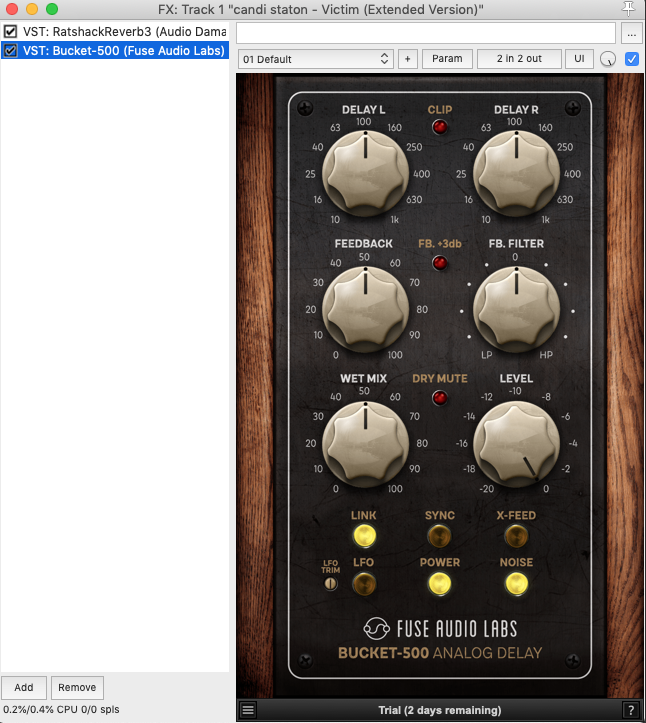The height and width of the screenshot is (723, 646).
Task: Disable Bucket-500 checkbox in FX list
Action: (x=10, y=50)
